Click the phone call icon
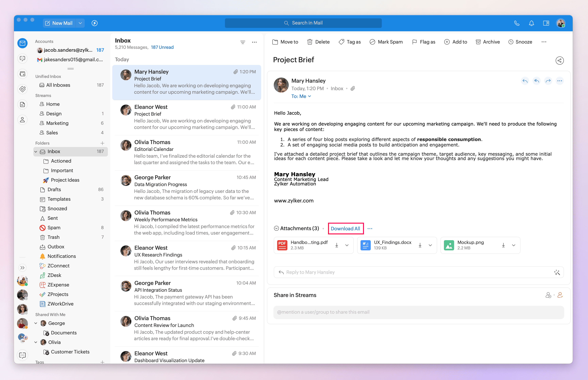The width and height of the screenshot is (588, 380). pyautogui.click(x=517, y=23)
